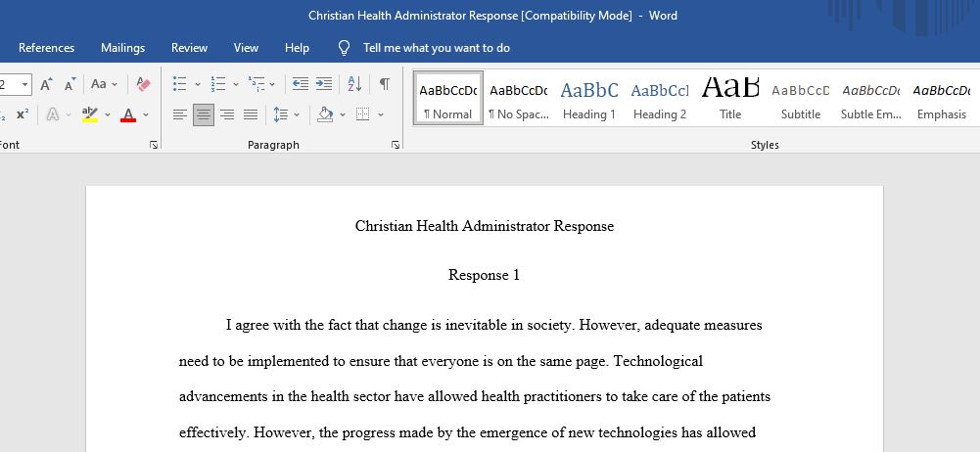The width and height of the screenshot is (980, 452).
Task: Start a numbered list
Action: click(218, 84)
